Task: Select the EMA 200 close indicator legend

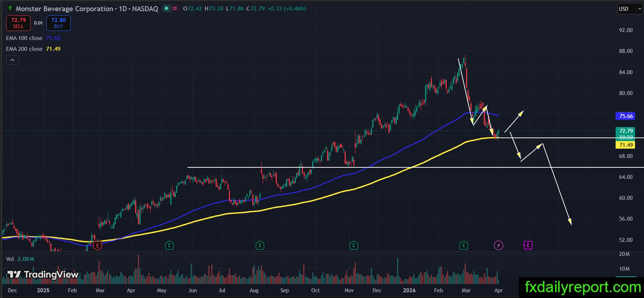Action: pyautogui.click(x=33, y=49)
